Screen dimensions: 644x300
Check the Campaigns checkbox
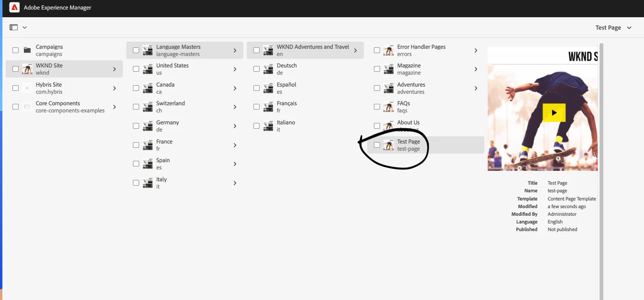16,50
